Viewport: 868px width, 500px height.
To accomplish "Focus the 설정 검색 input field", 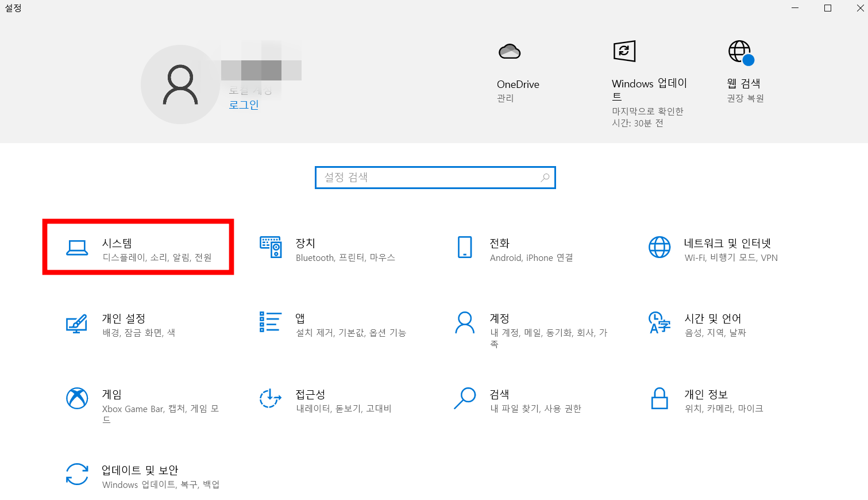I will [435, 178].
